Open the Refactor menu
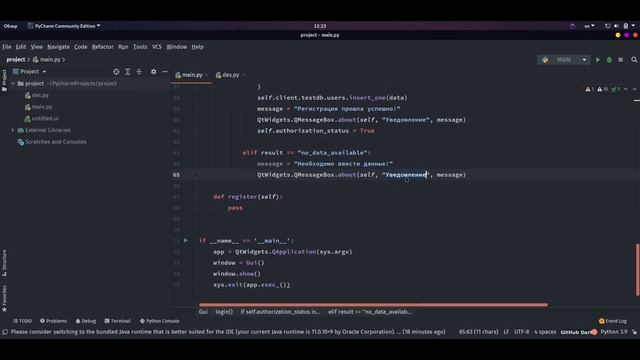Viewport: 640px width, 360px height. (102, 47)
